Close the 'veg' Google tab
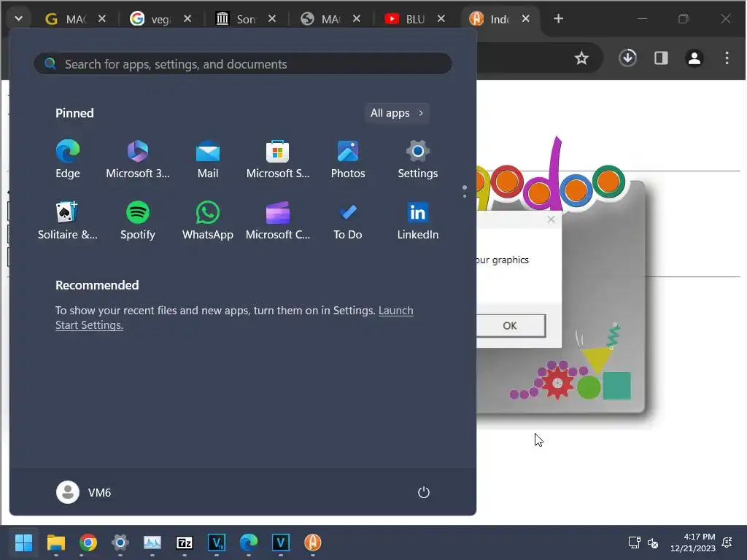Image resolution: width=747 pixels, height=560 pixels. pos(187,18)
